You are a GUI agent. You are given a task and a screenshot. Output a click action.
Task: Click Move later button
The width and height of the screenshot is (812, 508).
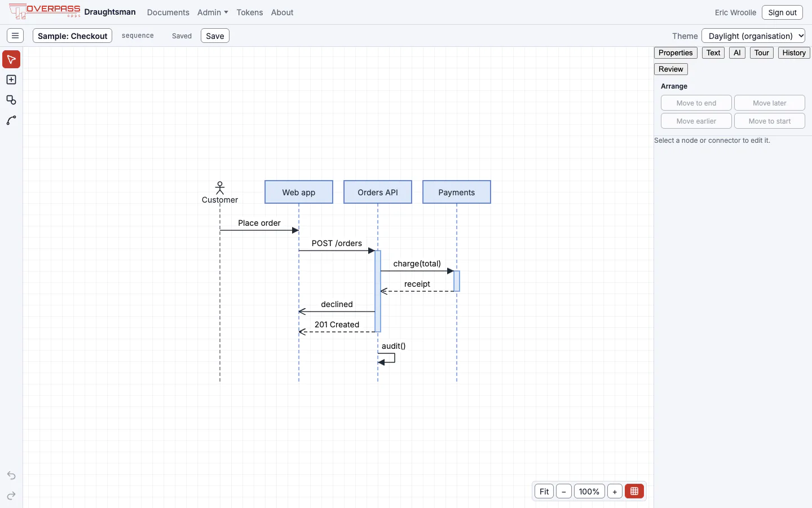(x=770, y=103)
